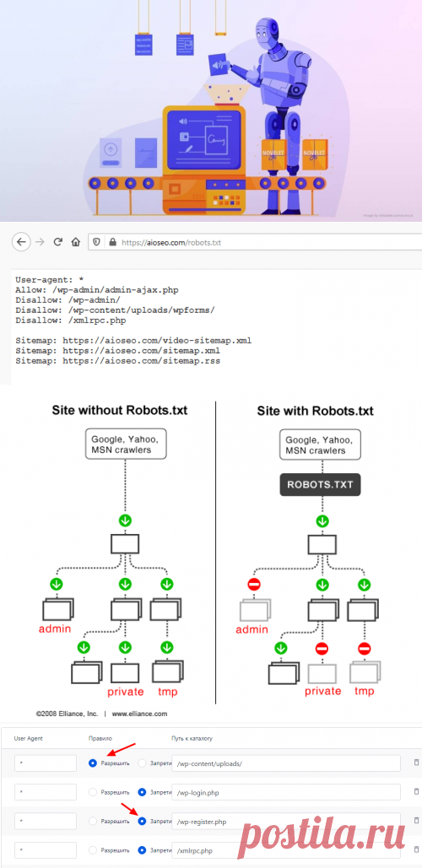Click the shield tracking protection icon

[96, 242]
